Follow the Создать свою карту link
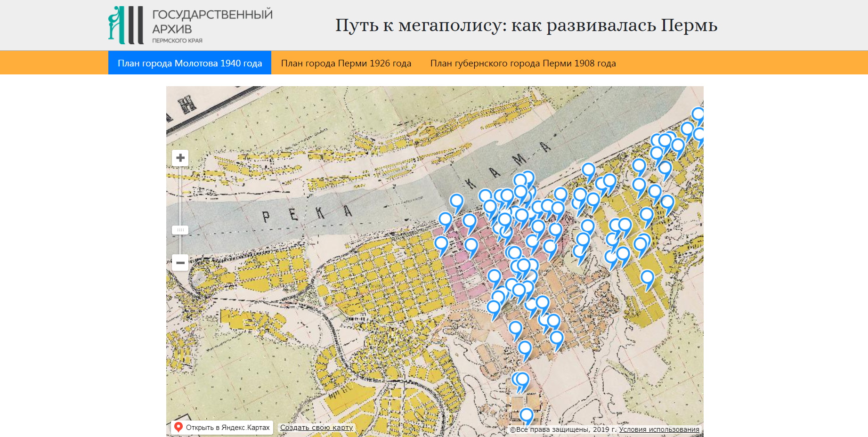 point(316,428)
